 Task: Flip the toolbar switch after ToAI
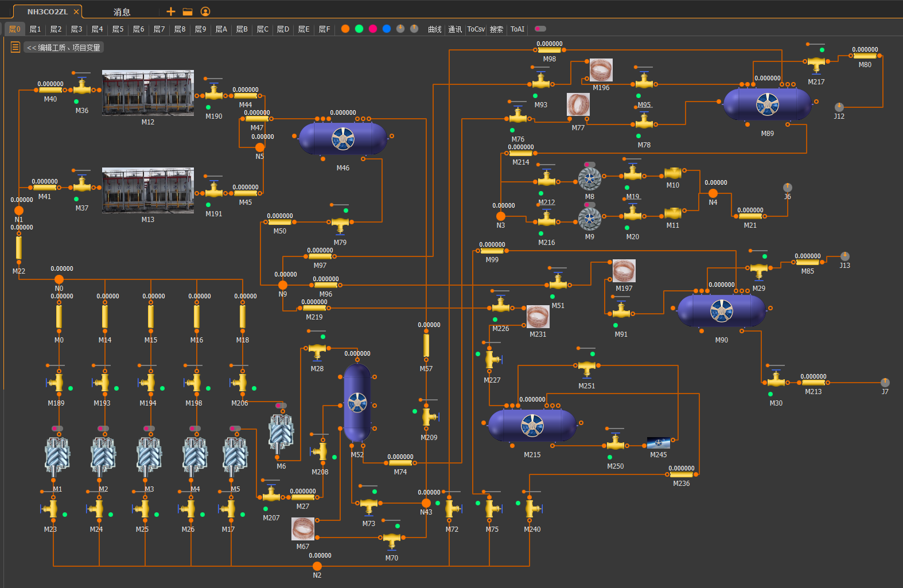coord(540,29)
